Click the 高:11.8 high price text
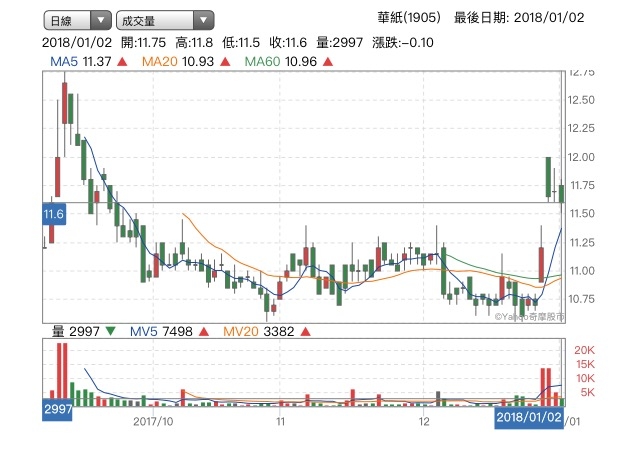 (194, 42)
